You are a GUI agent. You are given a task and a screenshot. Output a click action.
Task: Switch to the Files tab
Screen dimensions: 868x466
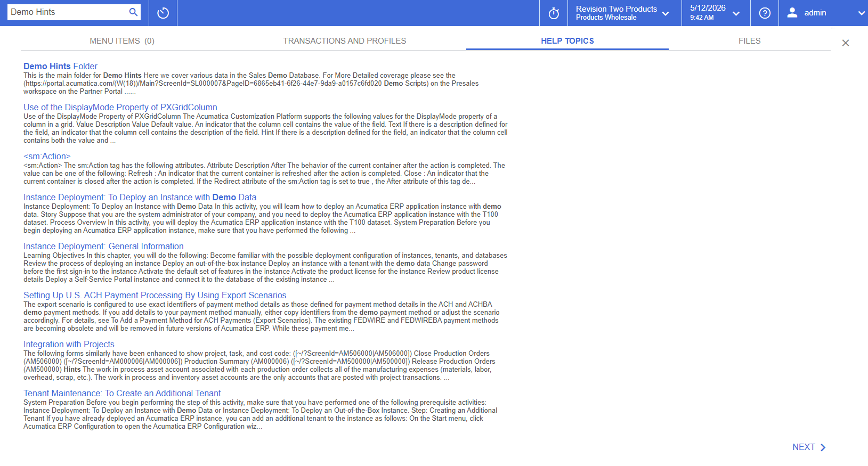[749, 41]
